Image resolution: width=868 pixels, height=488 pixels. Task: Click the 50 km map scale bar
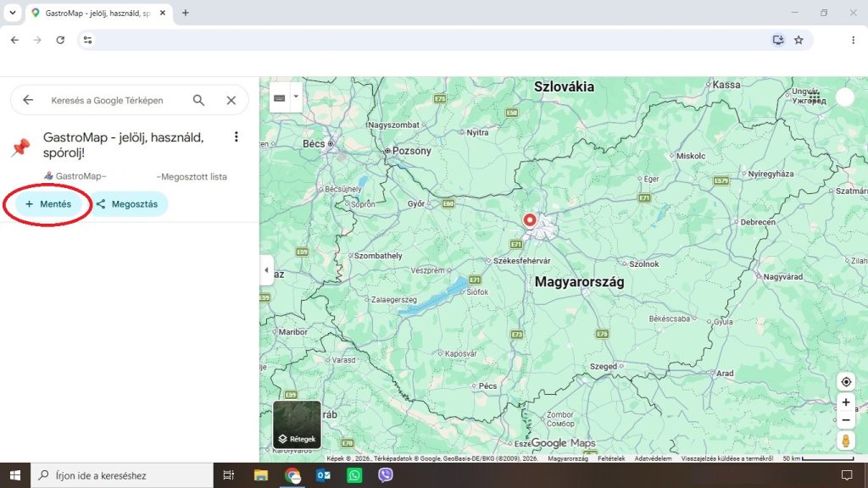pyautogui.click(x=818, y=458)
